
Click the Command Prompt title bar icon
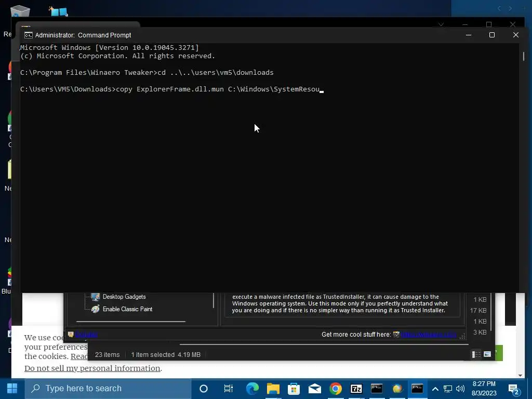tap(29, 35)
